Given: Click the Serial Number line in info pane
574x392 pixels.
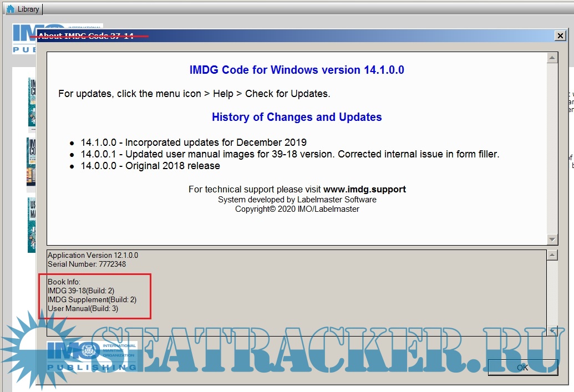Looking at the screenshot, I should click(87, 264).
